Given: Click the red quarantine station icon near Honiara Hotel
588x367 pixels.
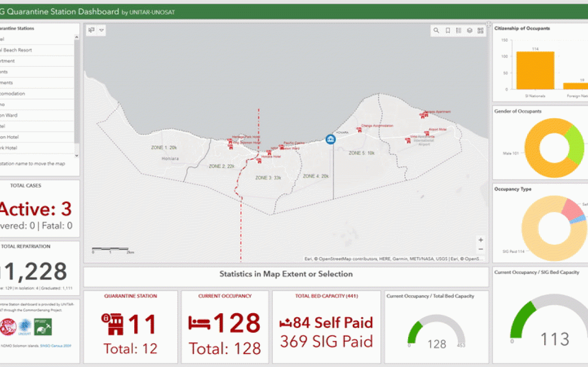Looking at the screenshot, I should click(x=269, y=152).
